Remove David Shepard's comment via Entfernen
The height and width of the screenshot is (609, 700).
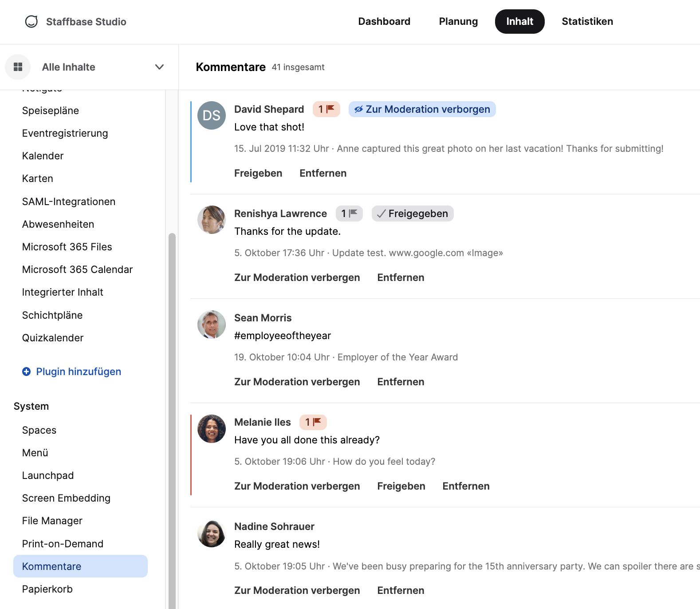(x=323, y=173)
